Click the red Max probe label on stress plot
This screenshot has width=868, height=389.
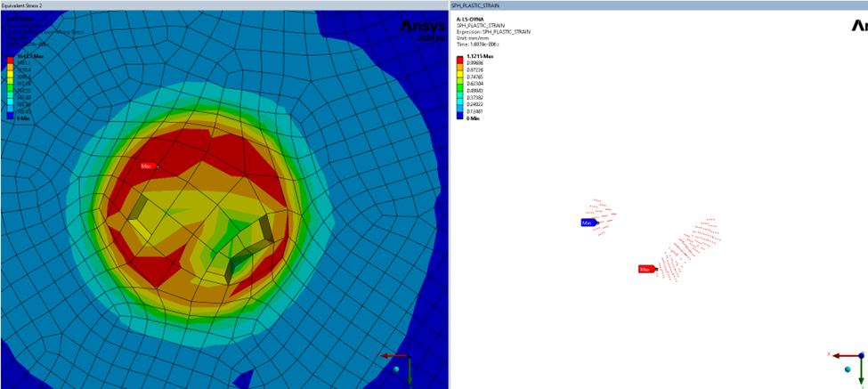pos(148,166)
